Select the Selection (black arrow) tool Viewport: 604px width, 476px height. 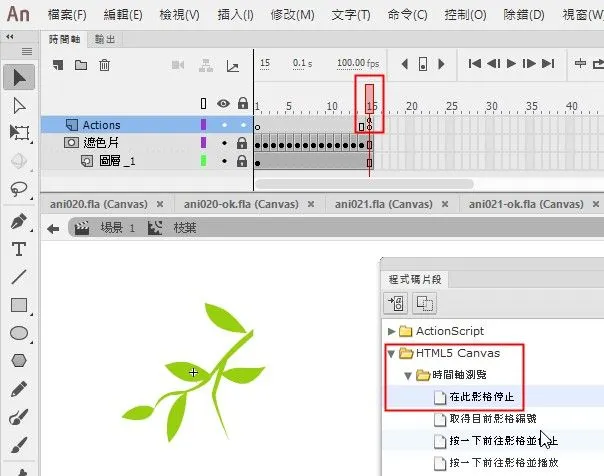coord(19,78)
